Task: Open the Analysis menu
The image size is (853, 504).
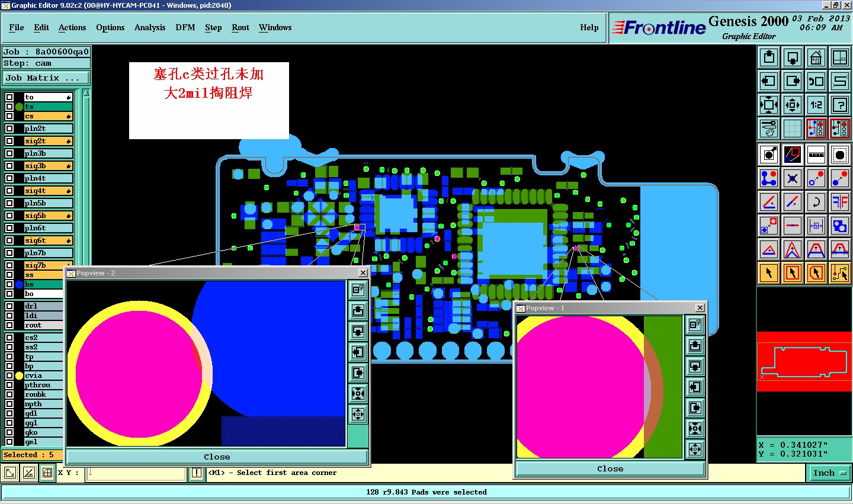Action: [x=150, y=27]
